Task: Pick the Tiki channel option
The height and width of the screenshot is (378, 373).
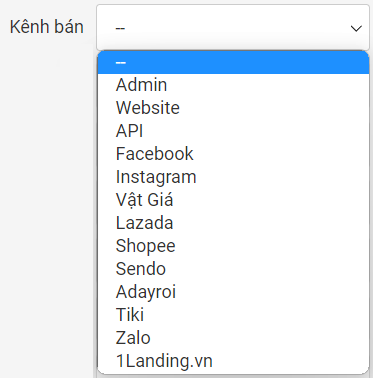Action: [x=233, y=315]
